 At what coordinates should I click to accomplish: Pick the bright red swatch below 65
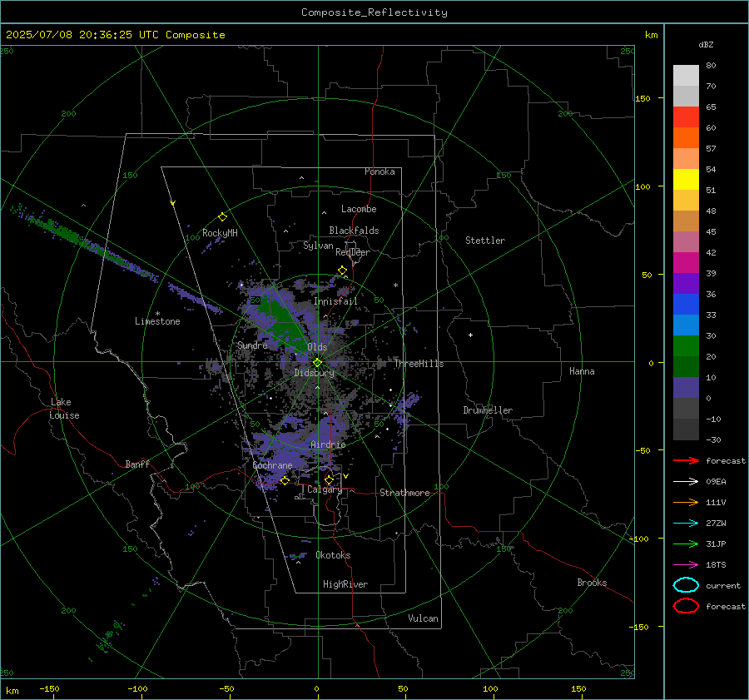(686, 117)
